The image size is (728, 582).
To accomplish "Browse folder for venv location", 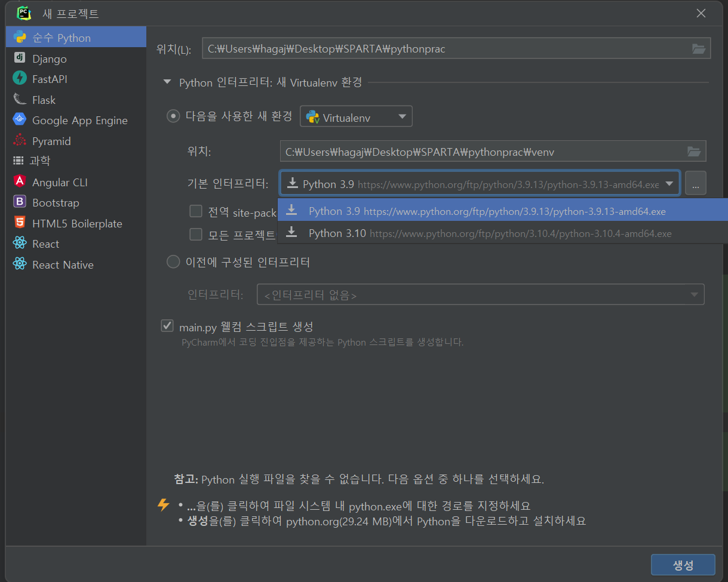I will point(694,152).
